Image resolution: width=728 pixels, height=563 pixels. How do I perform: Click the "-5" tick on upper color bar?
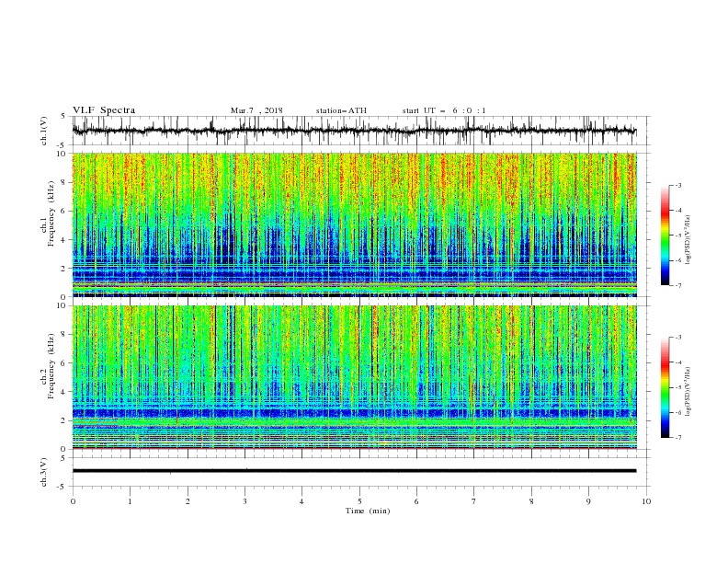point(678,236)
